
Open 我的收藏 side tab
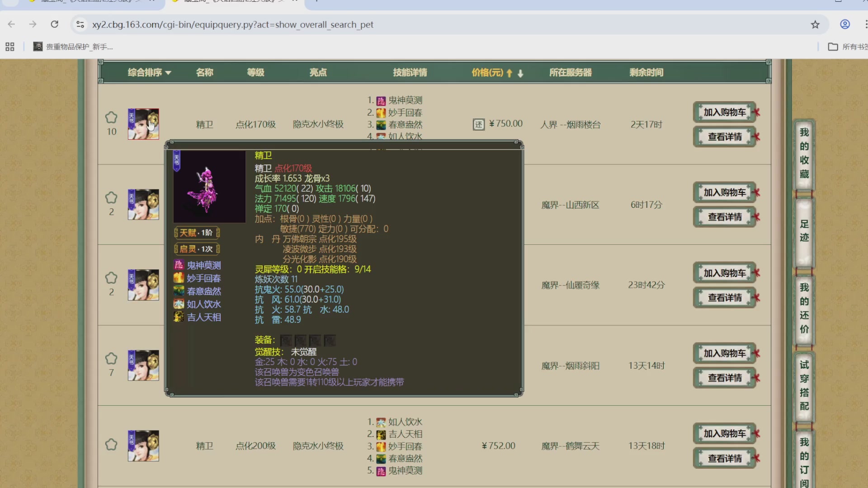[804, 154]
